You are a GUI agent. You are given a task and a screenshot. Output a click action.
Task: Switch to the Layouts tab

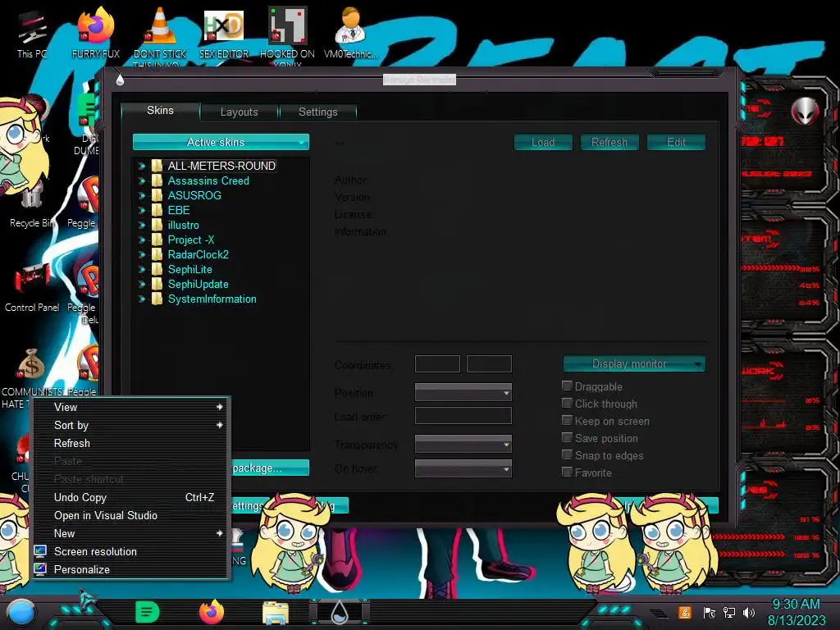pos(239,112)
